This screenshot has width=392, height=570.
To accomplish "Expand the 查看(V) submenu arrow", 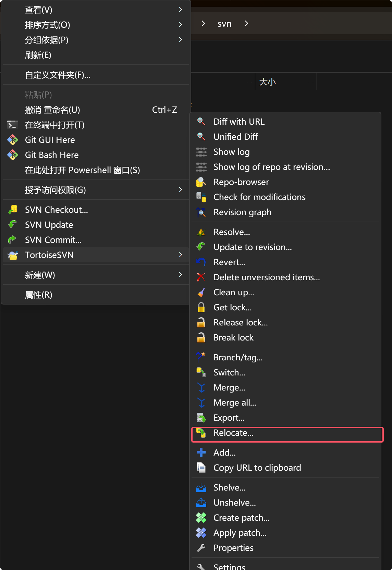I will click(181, 10).
